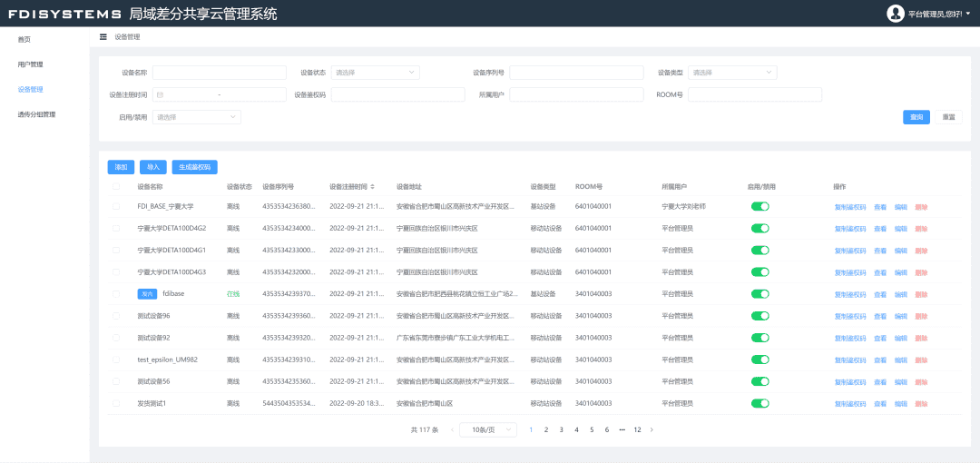
Task: Click the user avatar icon in header
Action: (896, 14)
